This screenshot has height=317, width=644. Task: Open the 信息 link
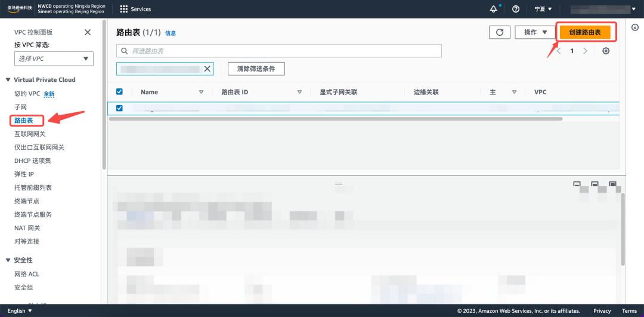point(171,33)
